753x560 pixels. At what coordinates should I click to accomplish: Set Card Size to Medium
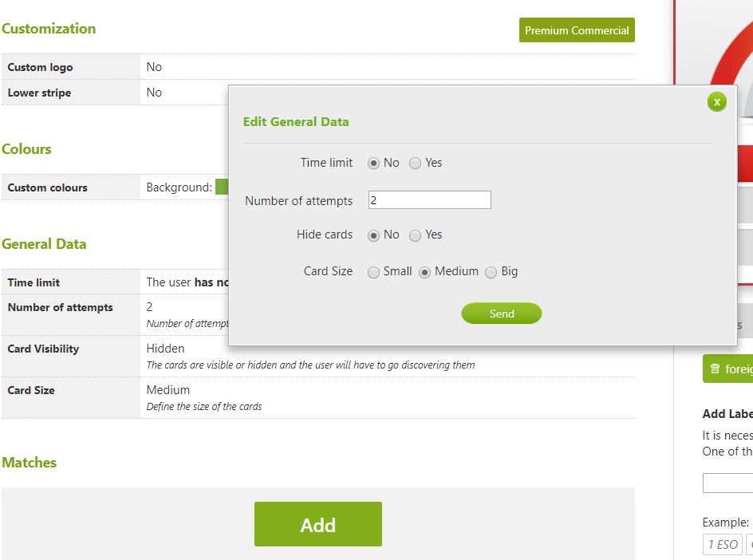[x=425, y=272]
